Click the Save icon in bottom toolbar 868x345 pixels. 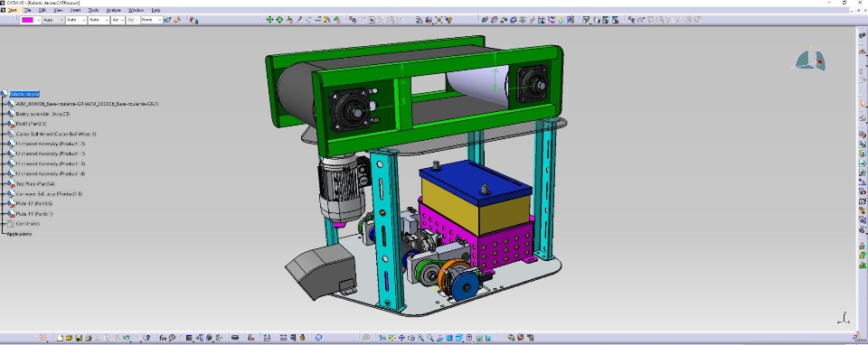tap(79, 337)
